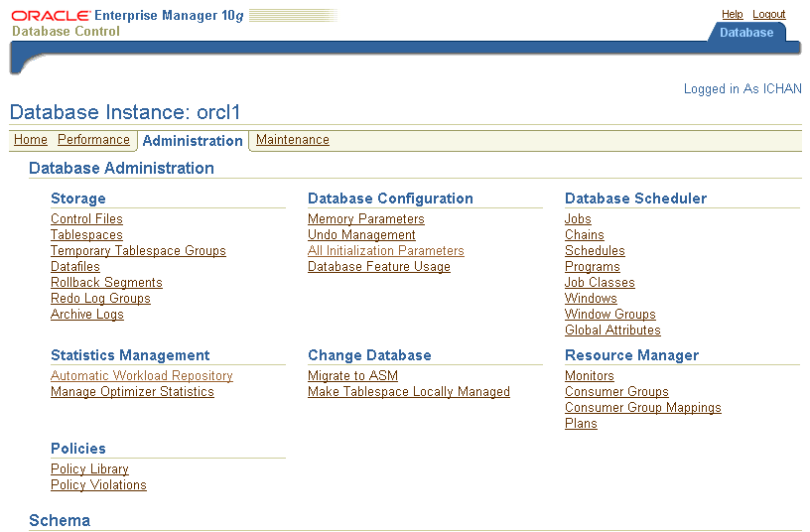Open Automatic Workload Repository

(x=141, y=376)
